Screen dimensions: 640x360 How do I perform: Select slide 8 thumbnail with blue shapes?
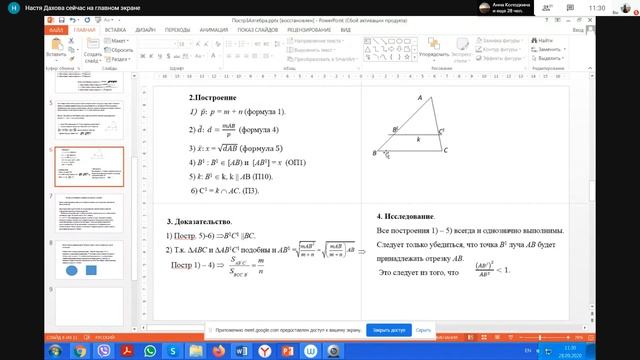(x=89, y=260)
